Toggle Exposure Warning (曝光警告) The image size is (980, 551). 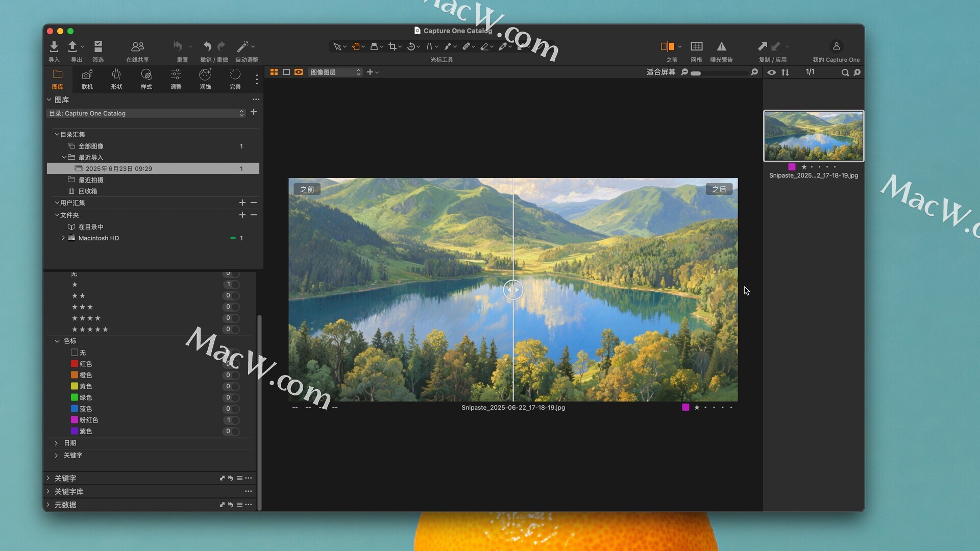pyautogui.click(x=721, y=46)
